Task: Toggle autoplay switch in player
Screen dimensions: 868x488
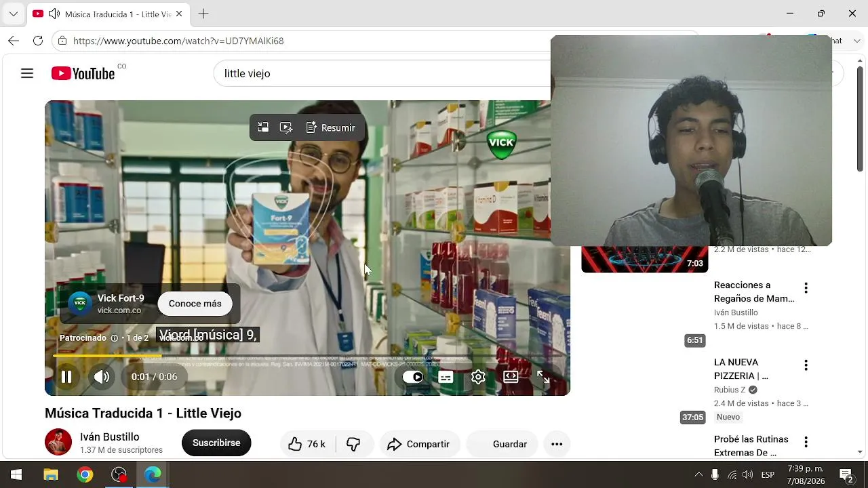Action: 413,377
